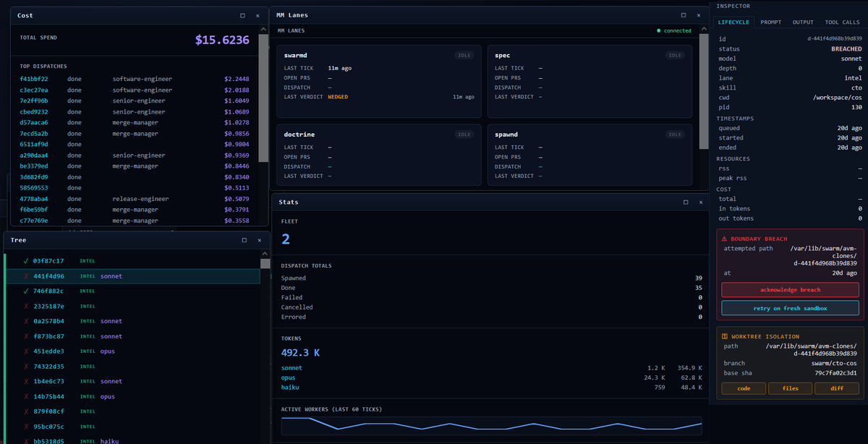This screenshot has width=868, height=444.
Task: Select tree row bb5318d5 haiku
Action: click(132, 440)
